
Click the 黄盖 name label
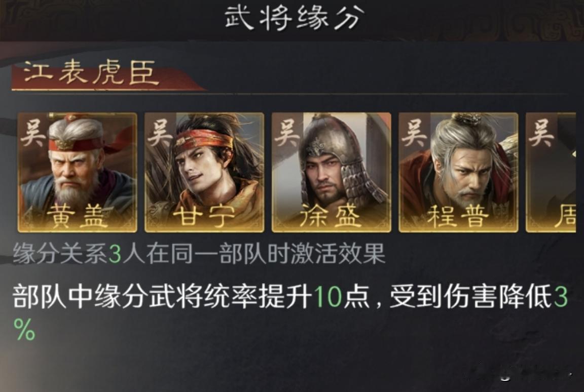click(78, 216)
